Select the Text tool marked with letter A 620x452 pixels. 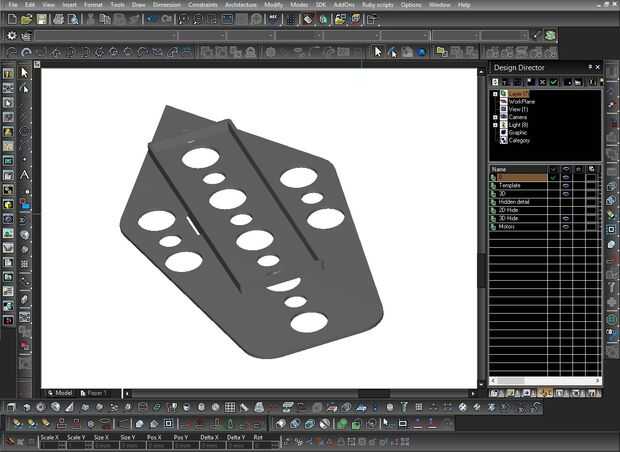pyautogui.click(x=25, y=175)
